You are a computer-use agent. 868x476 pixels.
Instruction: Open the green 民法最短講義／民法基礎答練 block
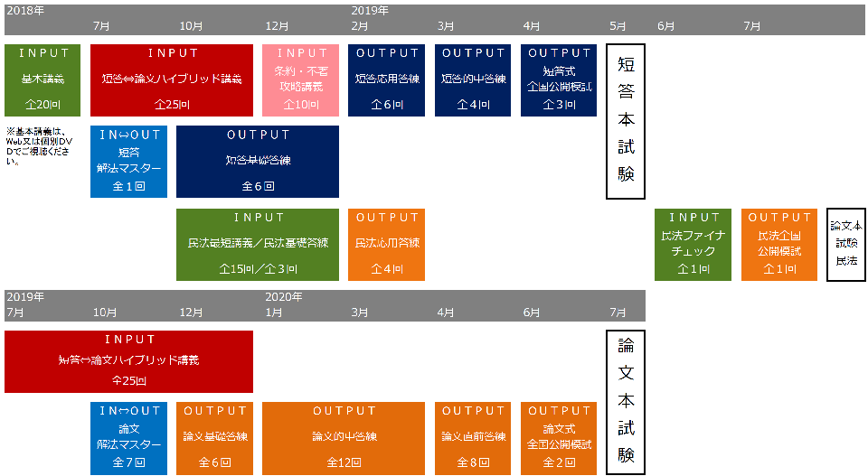(258, 244)
